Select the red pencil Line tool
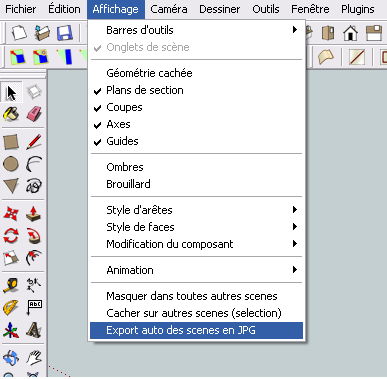The width and height of the screenshot is (387, 379). tap(34, 141)
